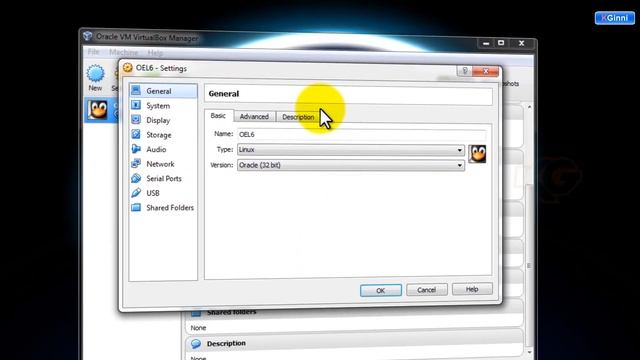Click the Shared Folders folder icon

tap(136, 207)
